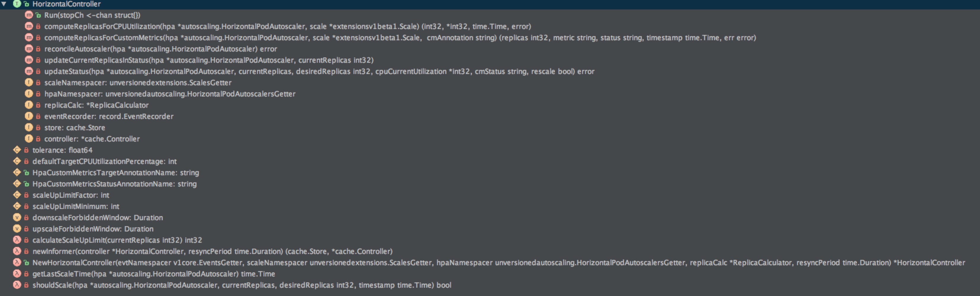This screenshot has width=980, height=296.
Task: Collapse the HorizontalController tree node
Action: [4, 4]
